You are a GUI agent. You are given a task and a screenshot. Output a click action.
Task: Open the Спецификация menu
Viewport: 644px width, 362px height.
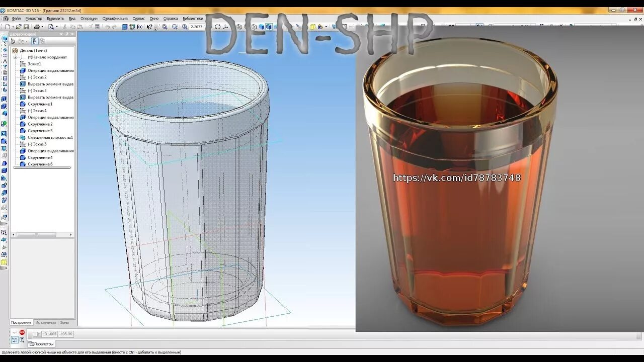(115, 18)
